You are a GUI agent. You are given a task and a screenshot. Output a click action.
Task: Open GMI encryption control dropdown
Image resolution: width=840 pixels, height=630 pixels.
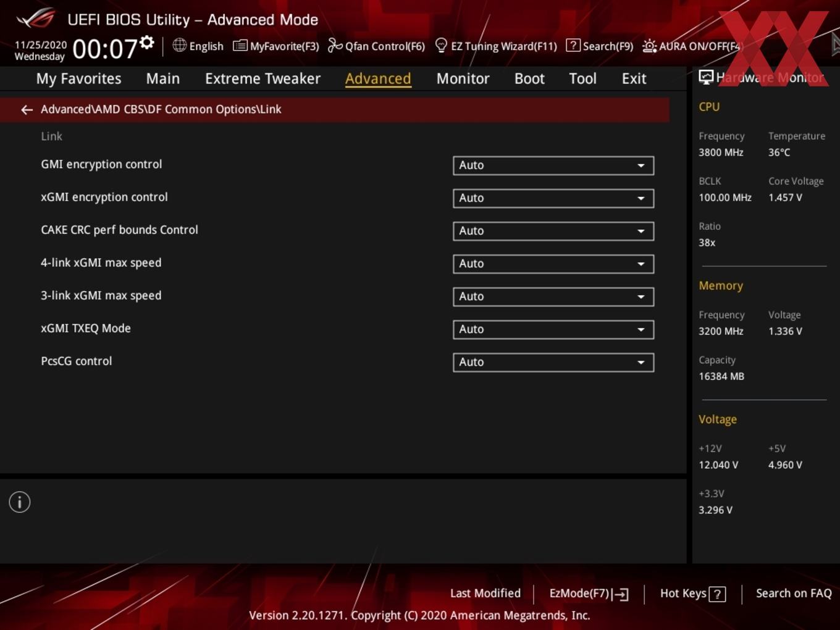pyautogui.click(x=553, y=166)
